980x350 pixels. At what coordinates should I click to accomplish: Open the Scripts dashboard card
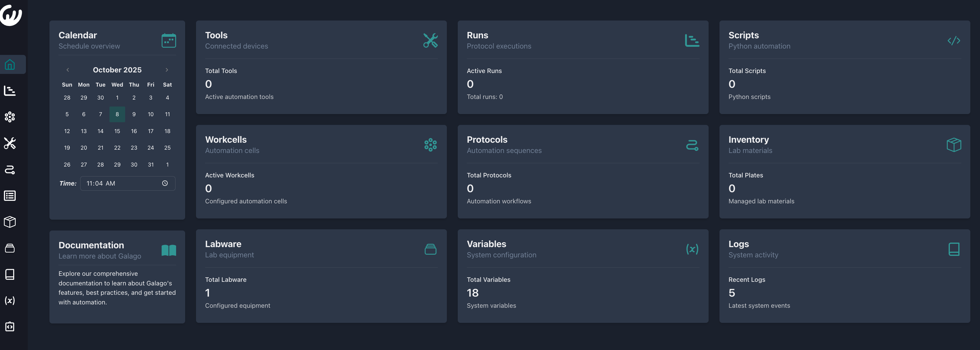tap(844, 67)
